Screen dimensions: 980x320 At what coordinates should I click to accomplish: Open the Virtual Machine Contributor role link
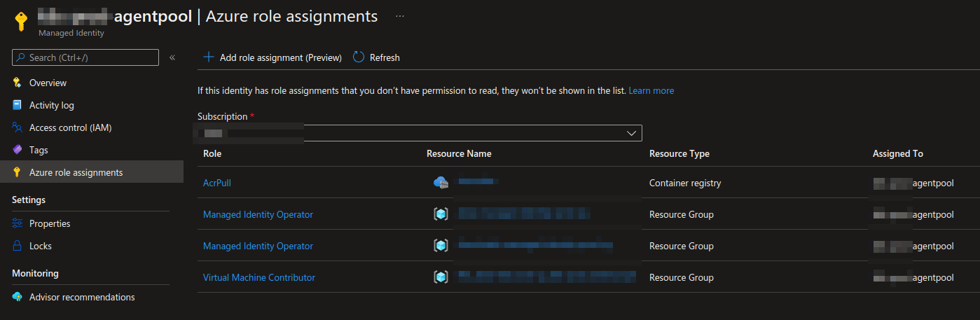pyautogui.click(x=259, y=277)
